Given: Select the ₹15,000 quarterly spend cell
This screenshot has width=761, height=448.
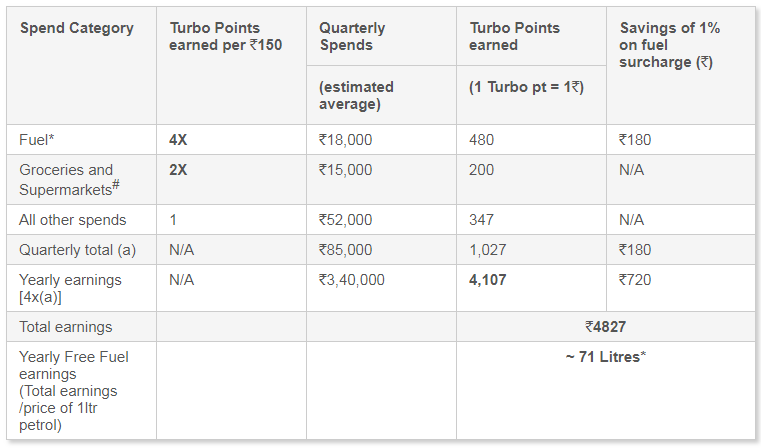Looking at the screenshot, I should (x=346, y=170).
